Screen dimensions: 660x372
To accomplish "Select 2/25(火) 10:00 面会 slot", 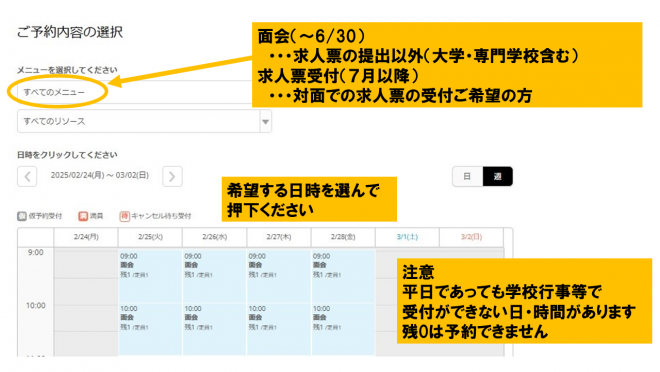I will [150, 329].
